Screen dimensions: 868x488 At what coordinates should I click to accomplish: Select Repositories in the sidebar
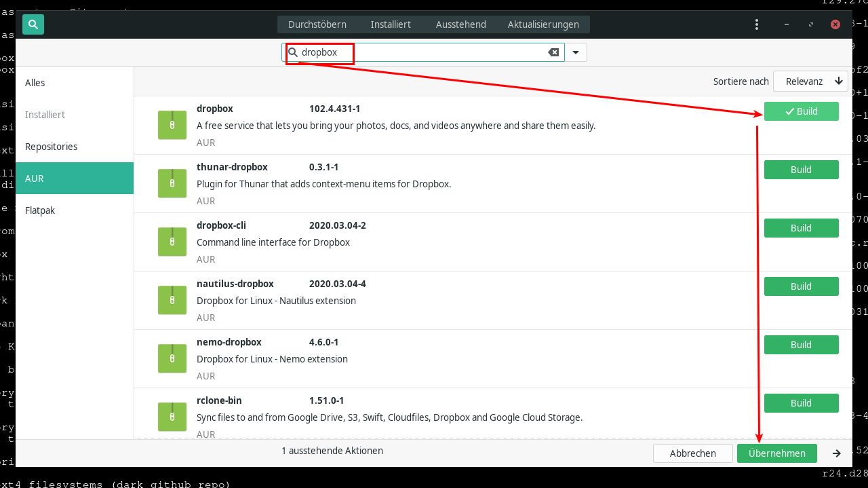pyautogui.click(x=75, y=147)
